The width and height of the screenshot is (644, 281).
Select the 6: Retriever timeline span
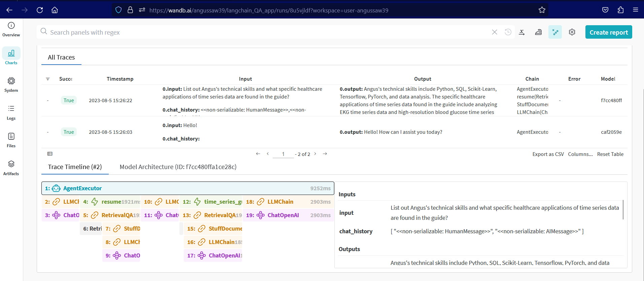[x=91, y=229]
